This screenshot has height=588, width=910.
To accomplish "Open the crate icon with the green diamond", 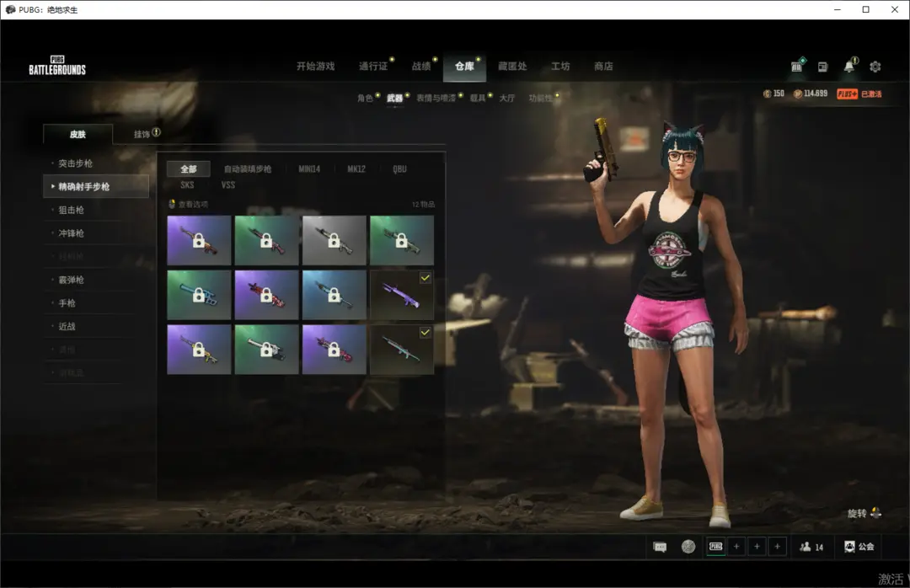I will point(797,66).
